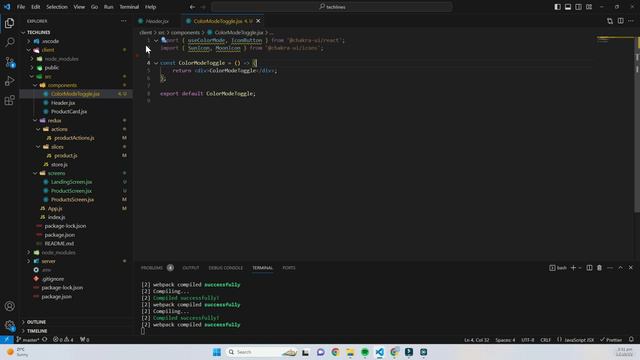Click the remote window indicator in status bar

pyautogui.click(x=7, y=340)
